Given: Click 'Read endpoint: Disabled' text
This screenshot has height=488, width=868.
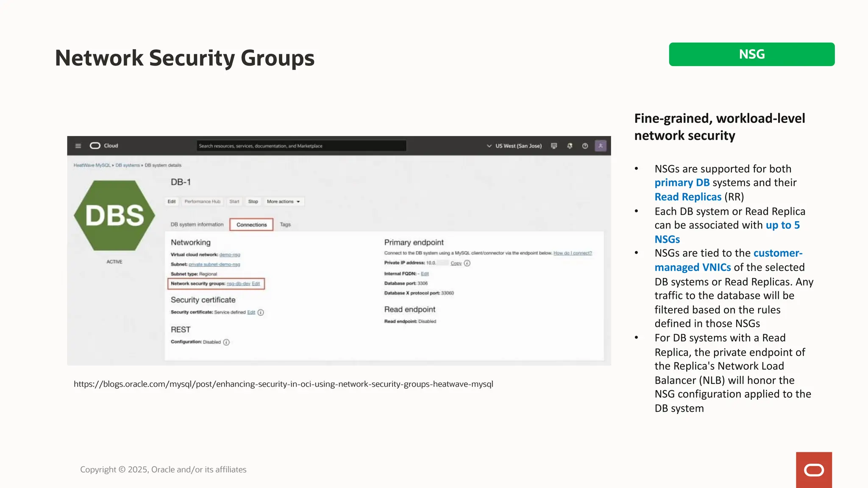Looking at the screenshot, I should coord(410,322).
